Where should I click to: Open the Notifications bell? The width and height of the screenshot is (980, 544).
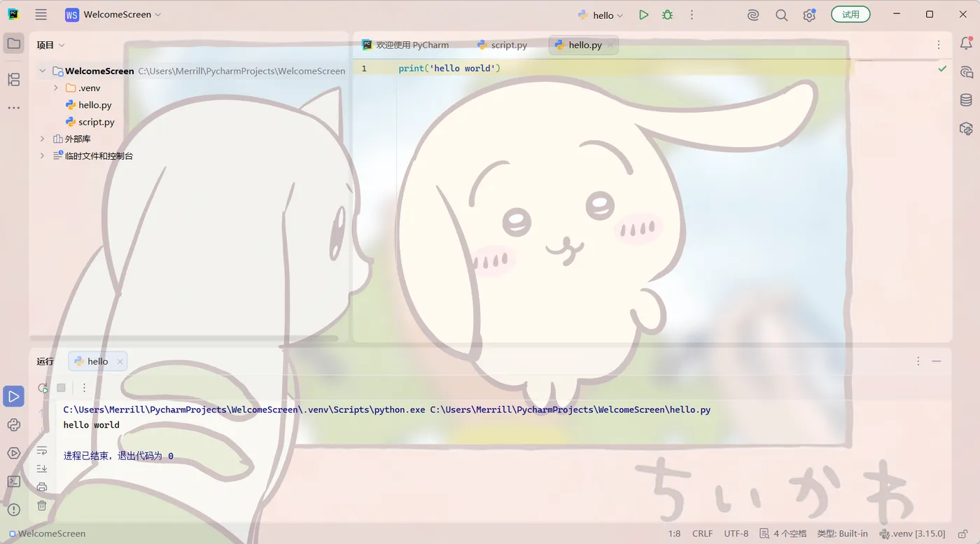pyautogui.click(x=966, y=43)
